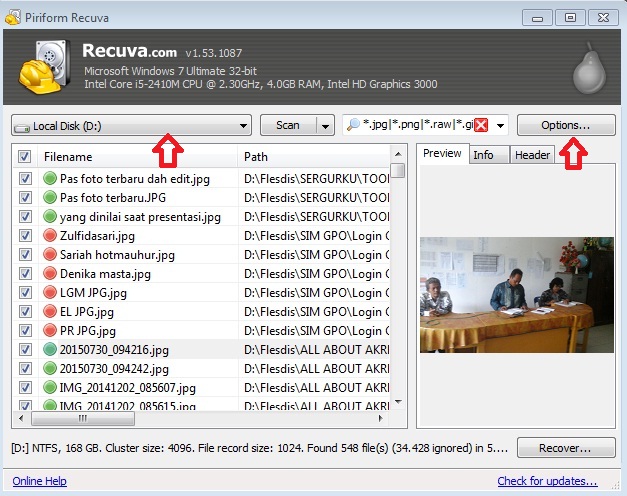Click the green status dot of Pas foto terbaru dah edit.jpg
Viewport: 627px width, 496px height.
(x=50, y=178)
